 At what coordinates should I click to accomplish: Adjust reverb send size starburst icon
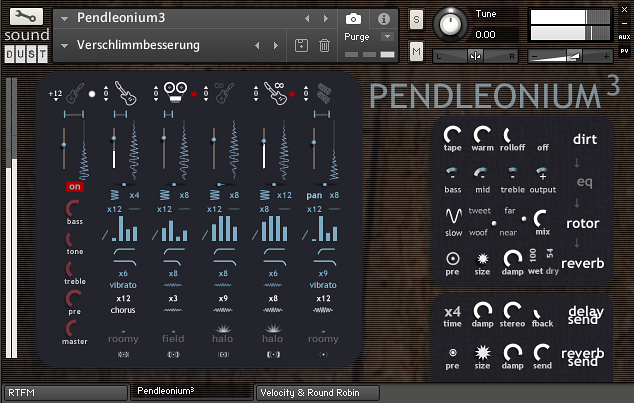coord(482,352)
